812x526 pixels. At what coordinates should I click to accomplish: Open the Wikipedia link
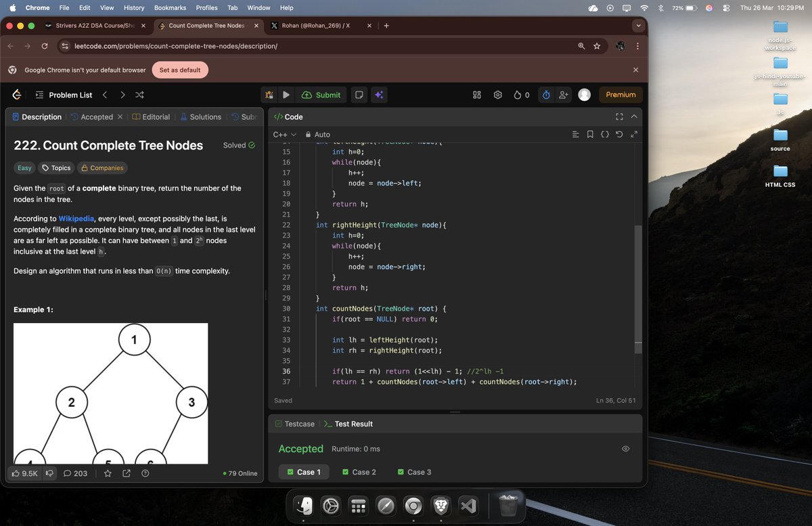tap(76, 219)
